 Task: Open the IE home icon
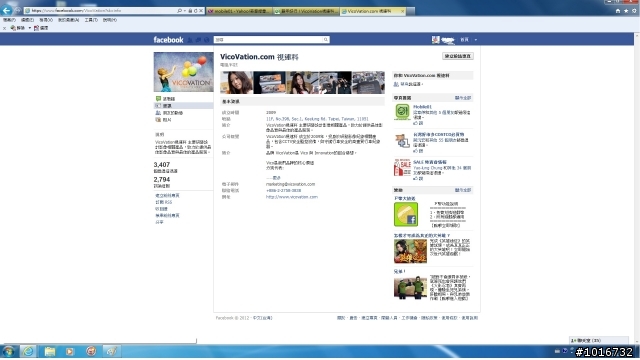pyautogui.click(x=618, y=11)
